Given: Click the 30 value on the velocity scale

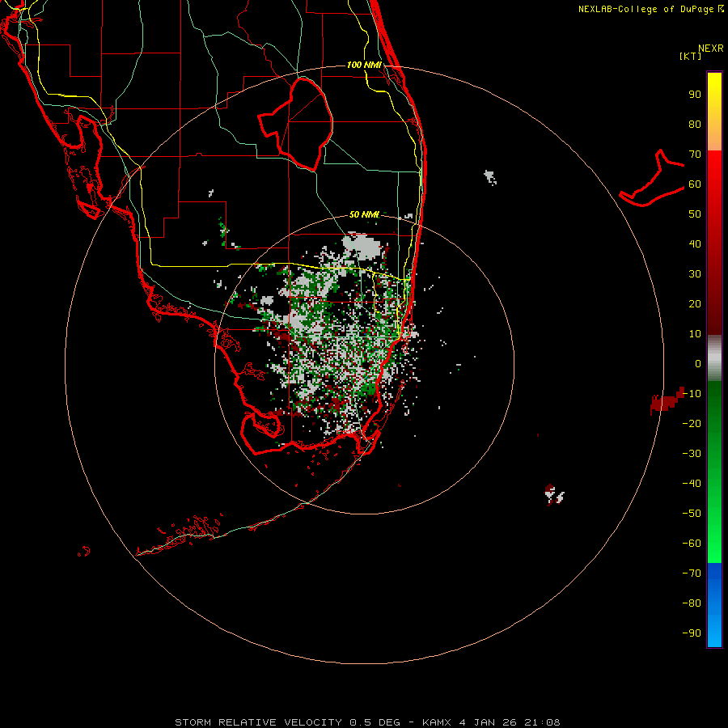Looking at the screenshot, I should [695, 274].
